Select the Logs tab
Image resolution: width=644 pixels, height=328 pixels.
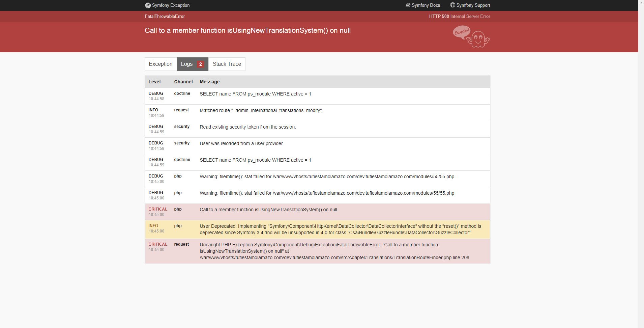tap(193, 64)
